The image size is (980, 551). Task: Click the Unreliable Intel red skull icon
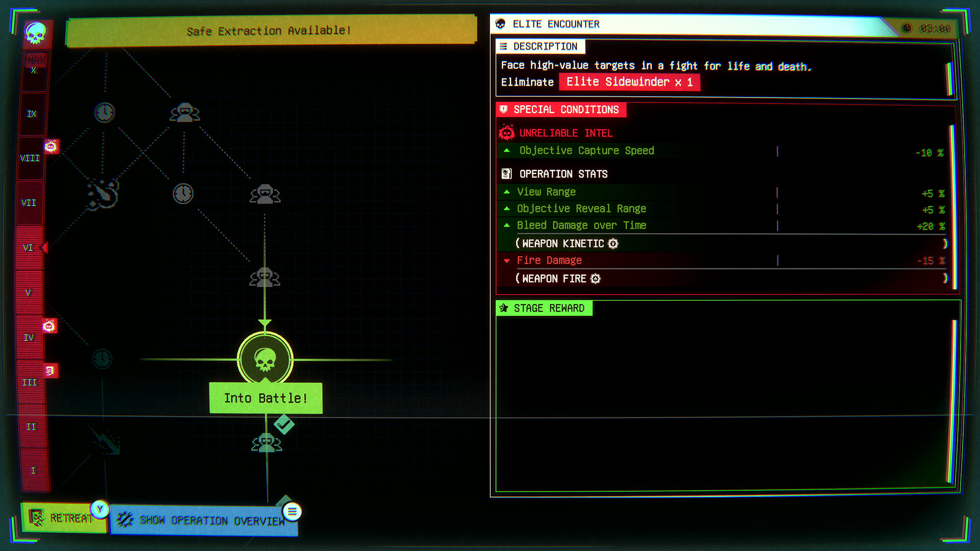tap(506, 133)
